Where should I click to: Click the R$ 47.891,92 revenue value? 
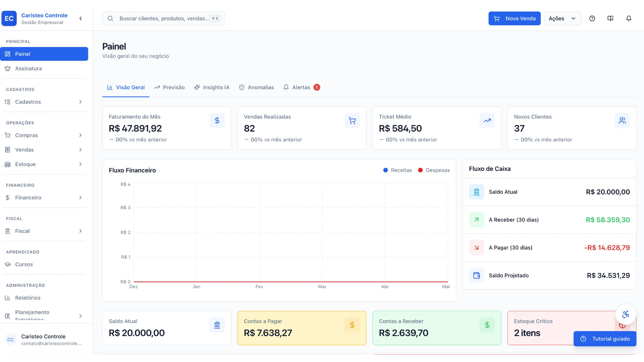point(135,128)
